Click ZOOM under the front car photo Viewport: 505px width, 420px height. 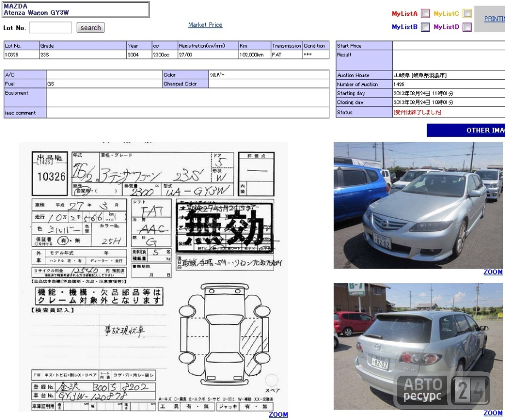click(493, 272)
